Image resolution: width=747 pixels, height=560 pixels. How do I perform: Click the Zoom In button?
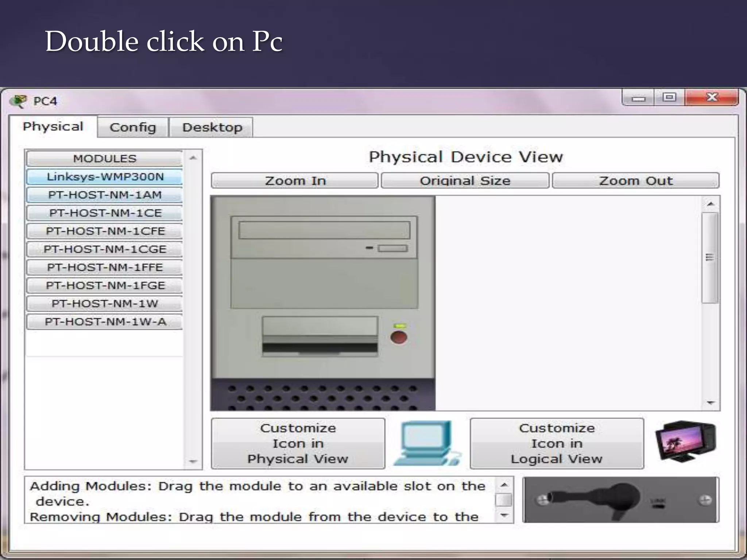pos(295,181)
